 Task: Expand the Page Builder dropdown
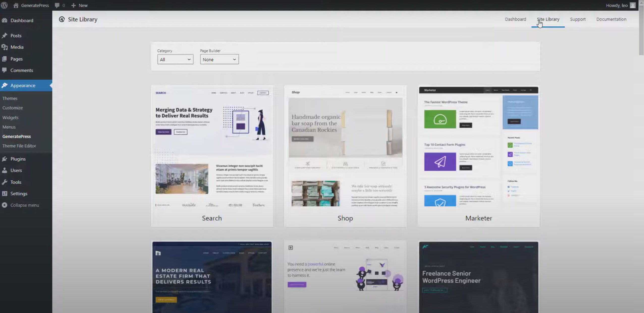click(219, 59)
